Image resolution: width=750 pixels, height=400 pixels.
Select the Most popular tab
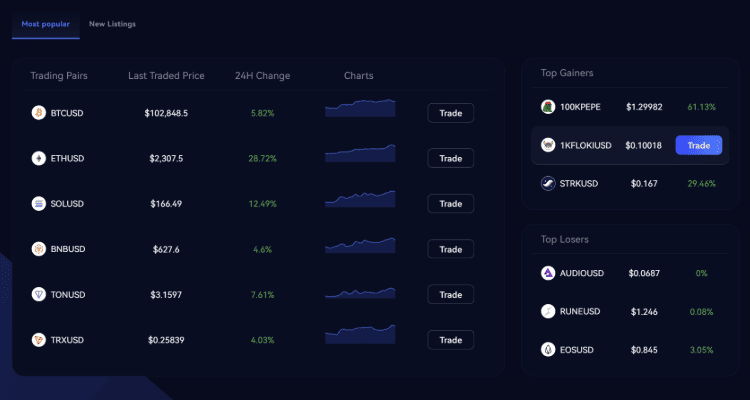[x=45, y=23]
